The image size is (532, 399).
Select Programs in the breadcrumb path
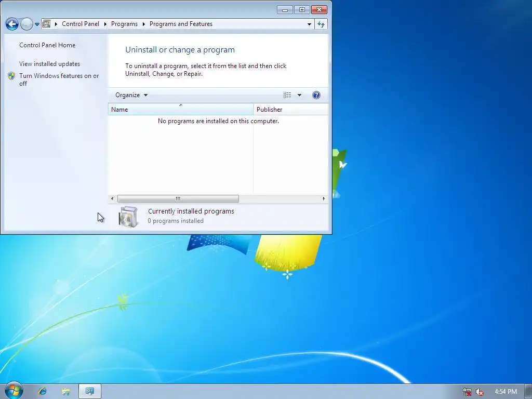tap(124, 24)
